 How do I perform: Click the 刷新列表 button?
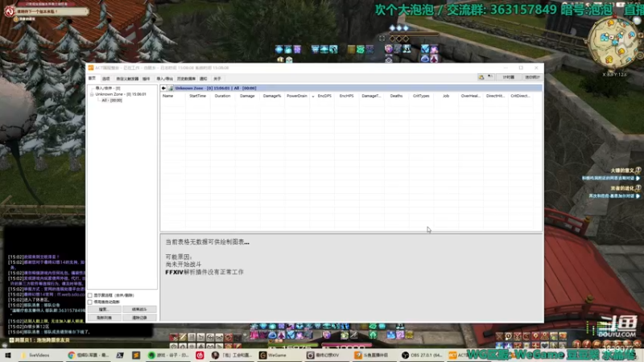pos(104,317)
